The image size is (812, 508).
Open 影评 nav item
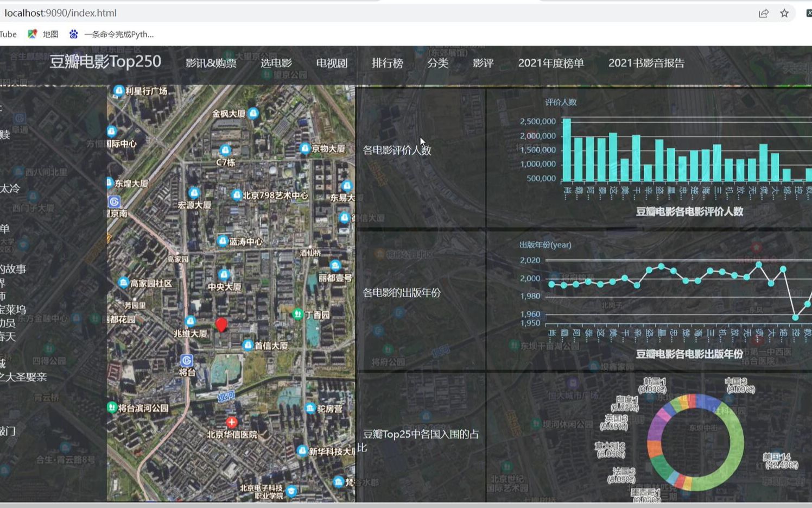pyautogui.click(x=483, y=63)
